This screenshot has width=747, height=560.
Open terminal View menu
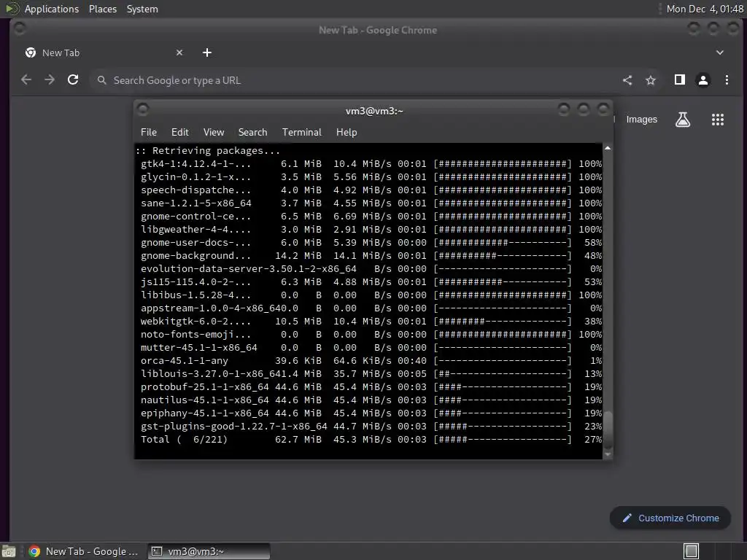[214, 132]
